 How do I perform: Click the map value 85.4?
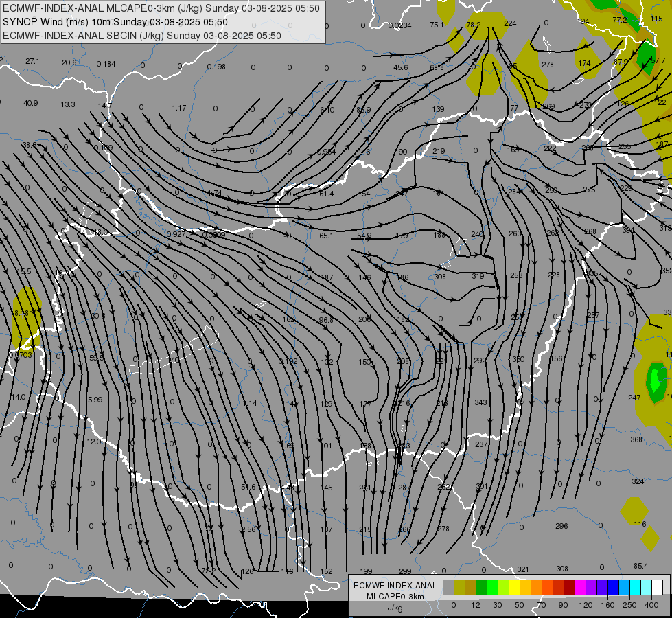click(640, 566)
